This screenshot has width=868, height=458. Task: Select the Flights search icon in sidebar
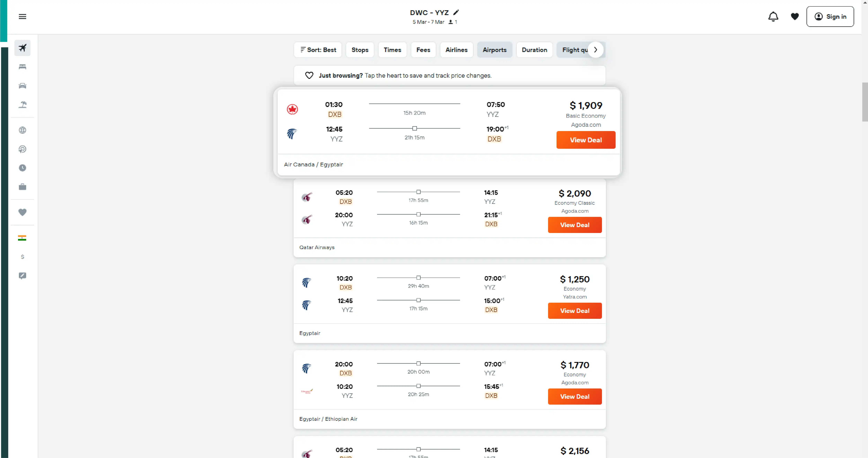(x=22, y=48)
